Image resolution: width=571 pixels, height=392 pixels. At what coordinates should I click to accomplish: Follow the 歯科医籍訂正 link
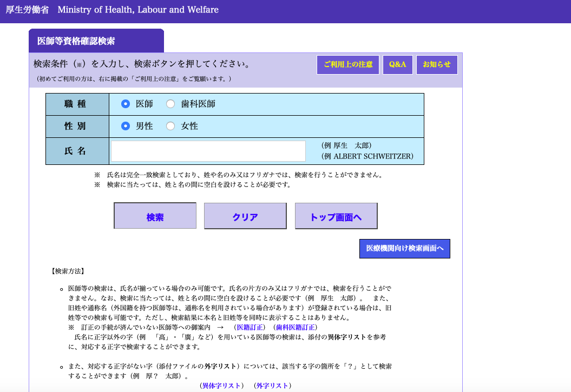tap(296, 327)
